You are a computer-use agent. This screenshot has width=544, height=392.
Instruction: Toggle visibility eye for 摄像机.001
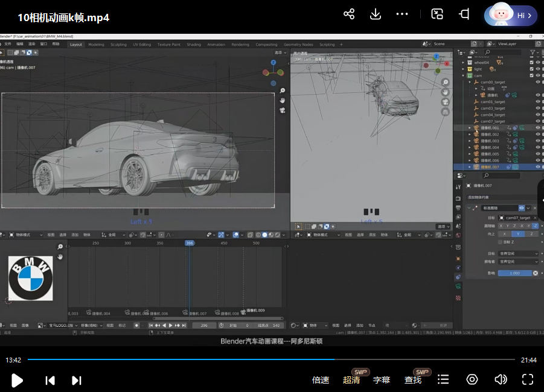click(537, 128)
